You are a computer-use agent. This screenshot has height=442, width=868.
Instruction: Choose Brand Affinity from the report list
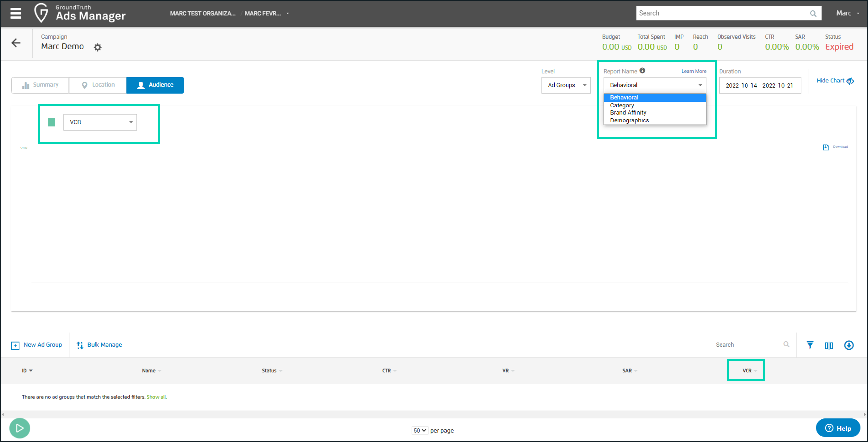(655, 113)
